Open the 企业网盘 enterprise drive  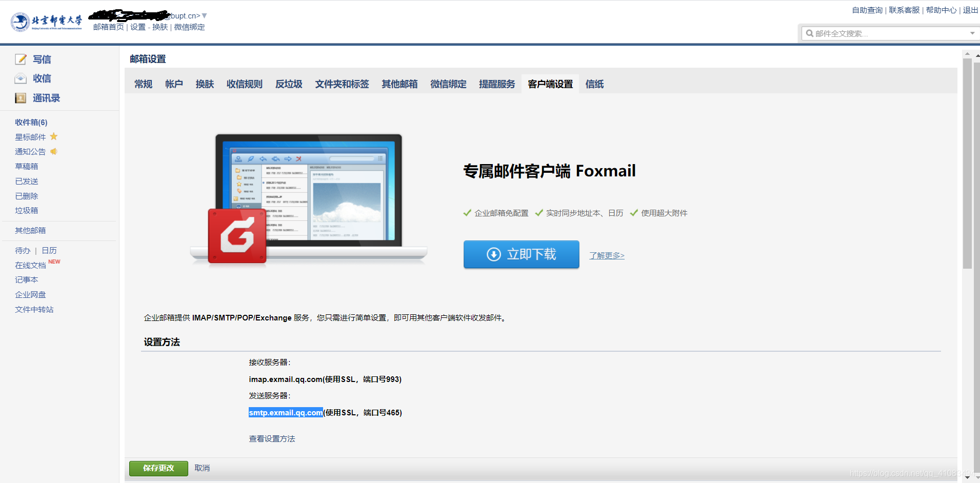pos(30,294)
